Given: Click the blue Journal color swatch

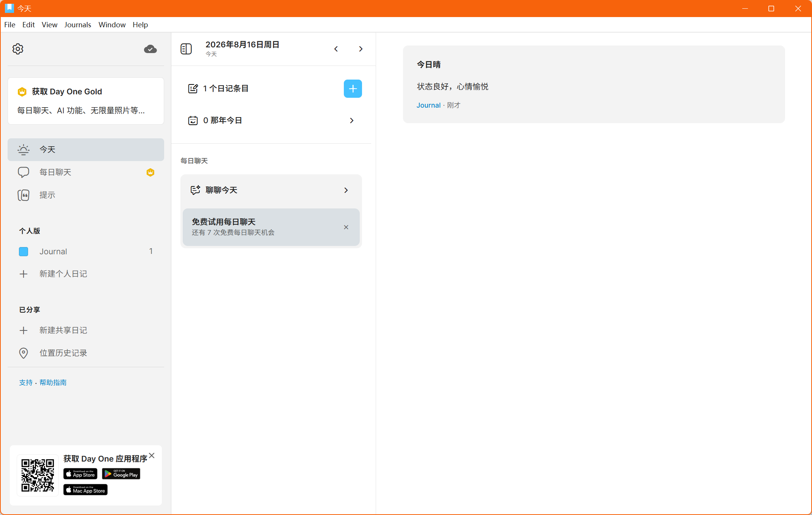Looking at the screenshot, I should point(24,251).
